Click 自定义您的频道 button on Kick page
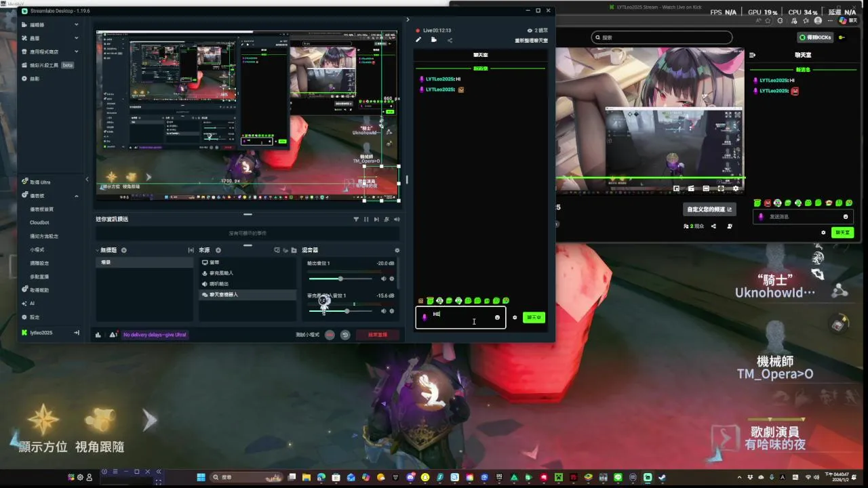This screenshot has height=488, width=868. [x=709, y=209]
